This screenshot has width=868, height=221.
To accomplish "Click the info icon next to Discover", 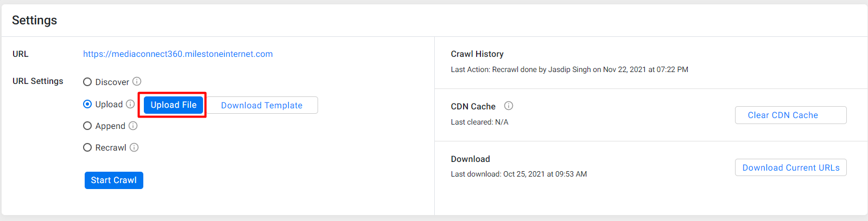I will click(137, 81).
